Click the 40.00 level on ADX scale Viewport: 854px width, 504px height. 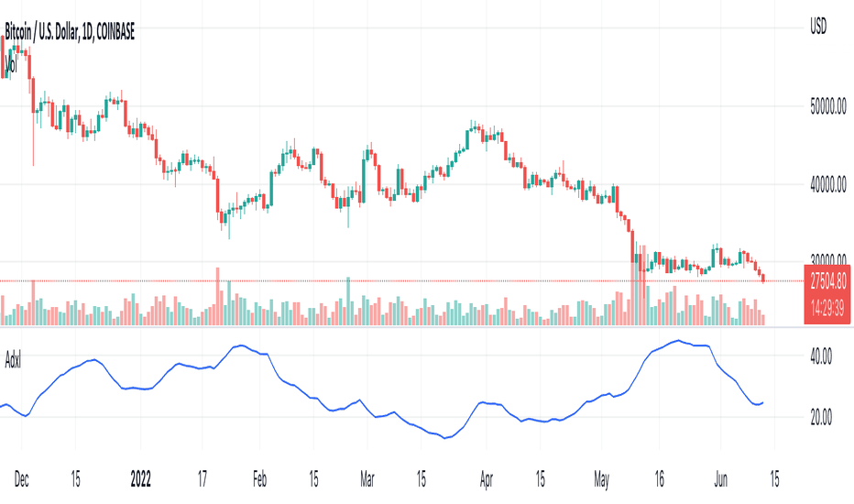pos(821,356)
